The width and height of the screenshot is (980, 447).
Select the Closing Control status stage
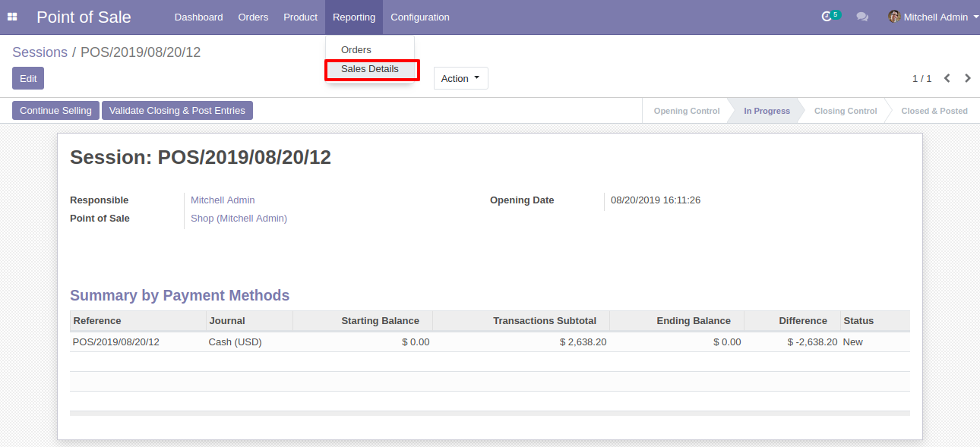pyautogui.click(x=846, y=111)
